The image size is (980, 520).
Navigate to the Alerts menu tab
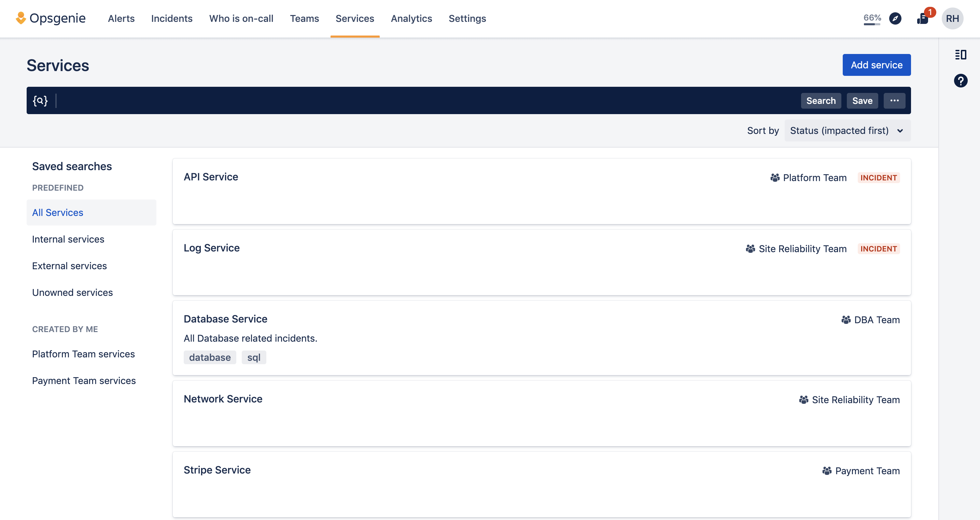[x=121, y=18]
